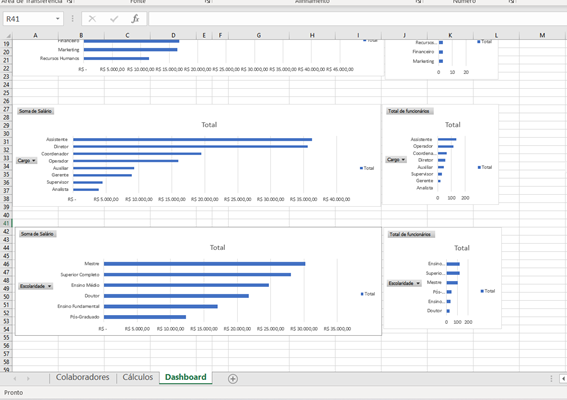Open Cargo filter on employees chart
Screen dimensions: 567x400
point(396,159)
